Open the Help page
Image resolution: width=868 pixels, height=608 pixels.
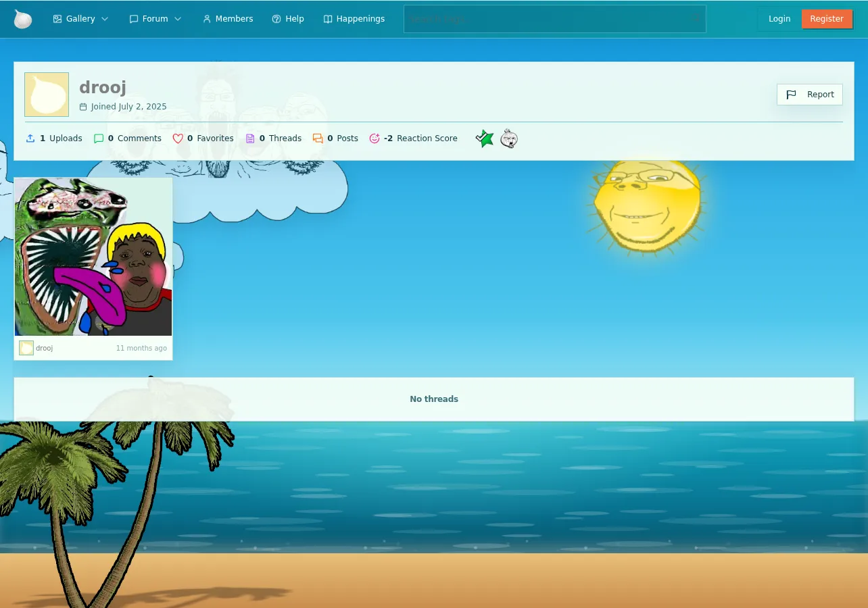point(288,19)
